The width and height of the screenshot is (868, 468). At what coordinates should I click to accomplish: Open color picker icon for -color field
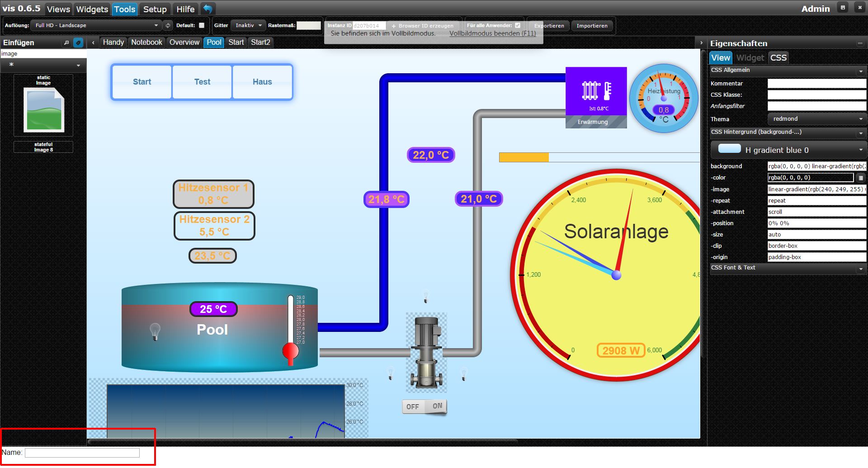coord(861,178)
